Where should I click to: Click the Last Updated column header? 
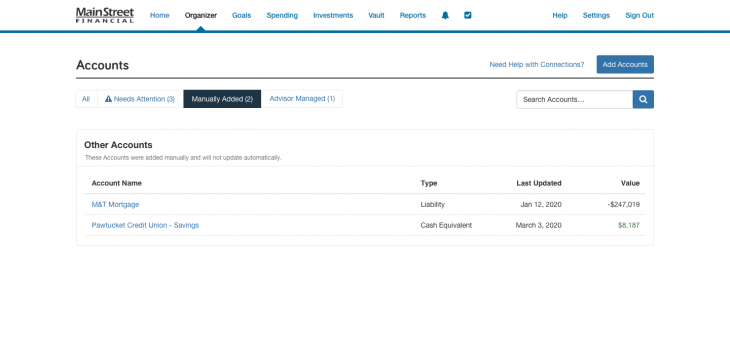click(x=539, y=183)
